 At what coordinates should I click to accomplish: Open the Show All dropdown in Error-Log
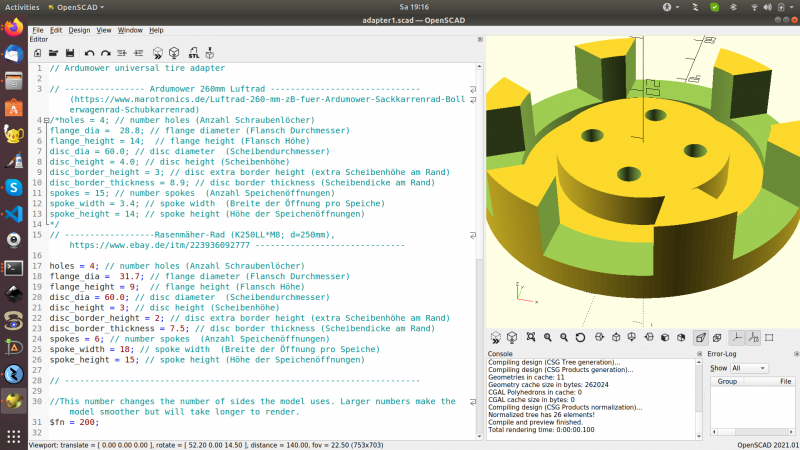749,368
